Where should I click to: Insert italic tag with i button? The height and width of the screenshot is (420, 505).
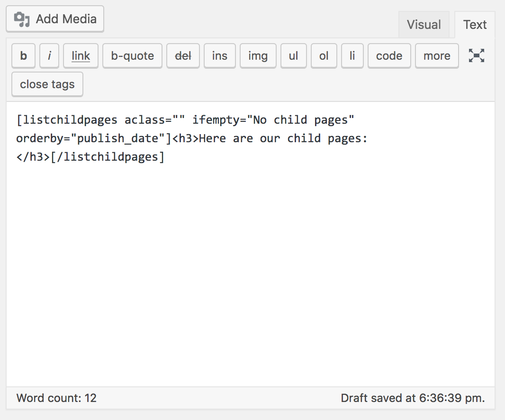(x=49, y=56)
